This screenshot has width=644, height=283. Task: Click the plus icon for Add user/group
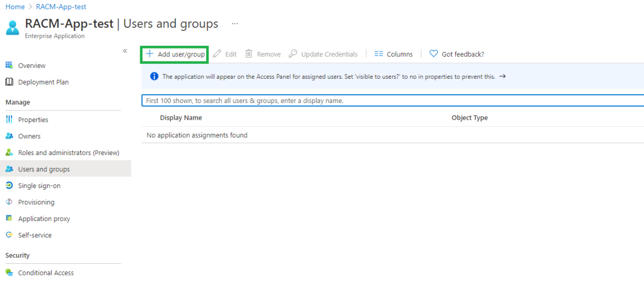tap(149, 54)
